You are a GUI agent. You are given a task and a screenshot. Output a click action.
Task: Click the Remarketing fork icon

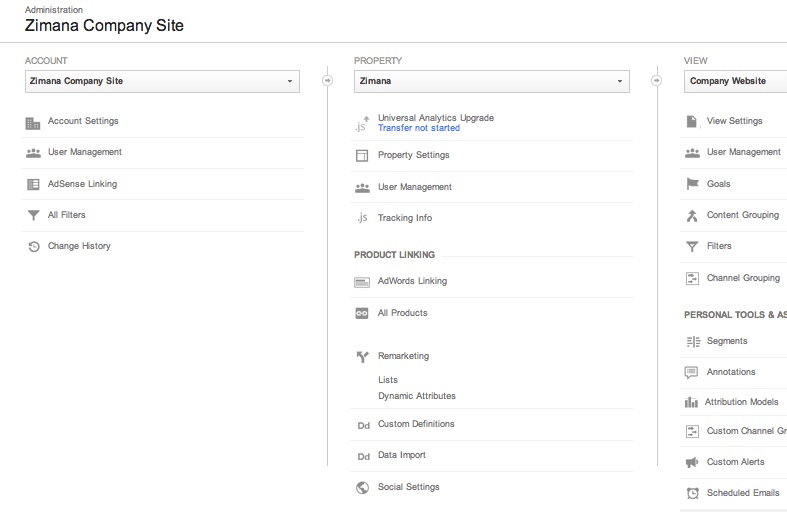tap(362, 356)
